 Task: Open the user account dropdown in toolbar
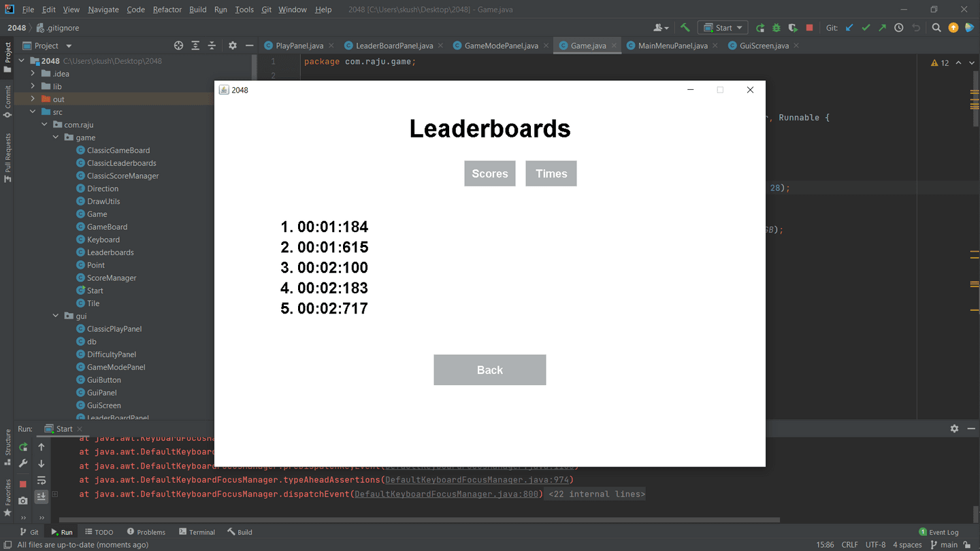tap(661, 28)
